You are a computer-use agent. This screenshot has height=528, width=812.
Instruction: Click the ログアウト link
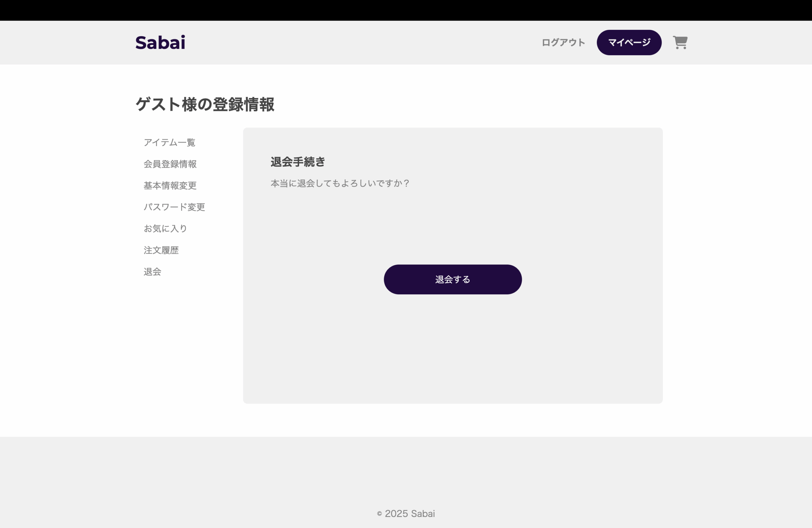pyautogui.click(x=563, y=42)
